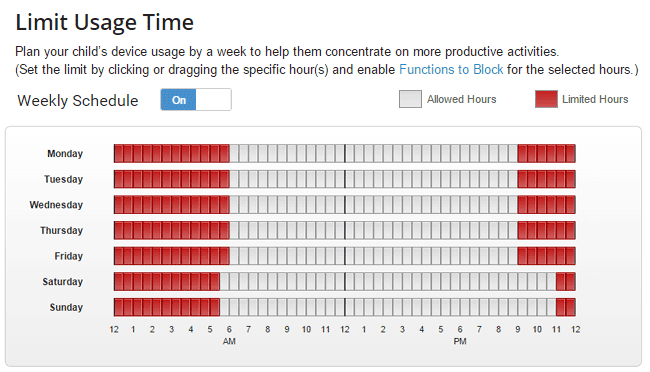
Task: Select Monday's first gray cell at 6 AM
Action: (x=234, y=153)
